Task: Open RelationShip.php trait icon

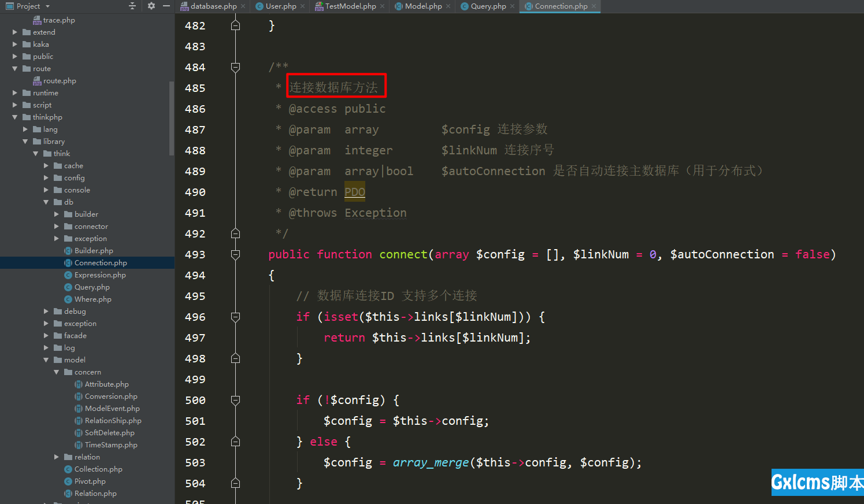Action: click(79, 421)
